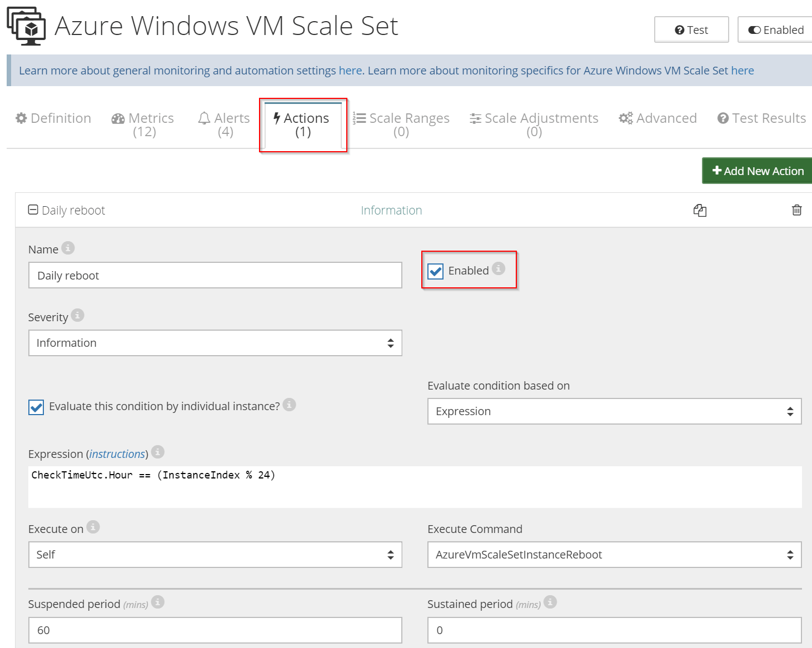Switch to the Alerts tab
Viewport: 812px width, 648px height.
tap(225, 125)
